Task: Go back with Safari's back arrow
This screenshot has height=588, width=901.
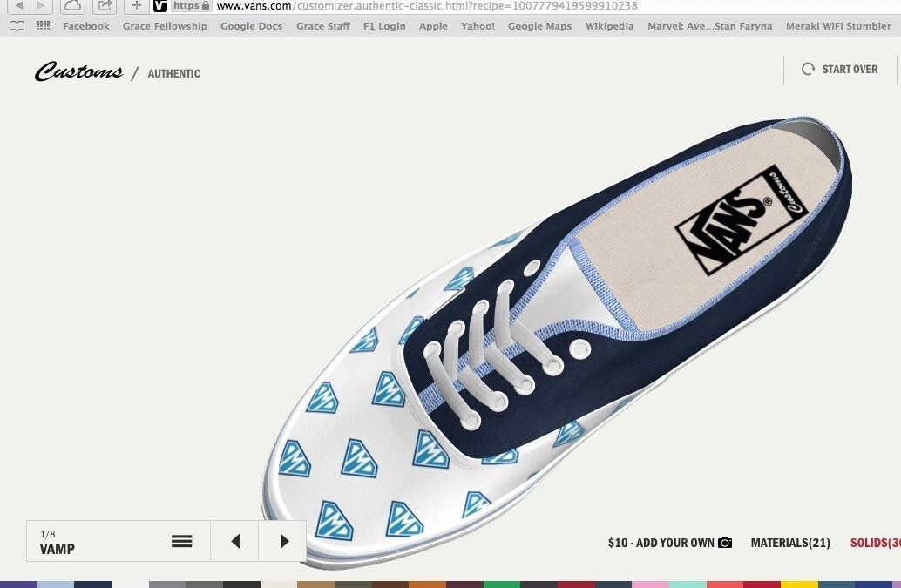Action: point(19,6)
